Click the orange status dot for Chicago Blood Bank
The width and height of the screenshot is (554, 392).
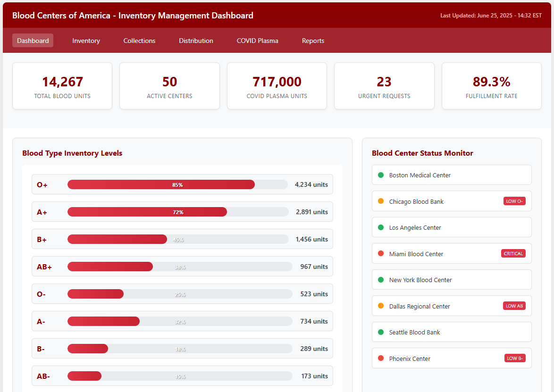(381, 201)
